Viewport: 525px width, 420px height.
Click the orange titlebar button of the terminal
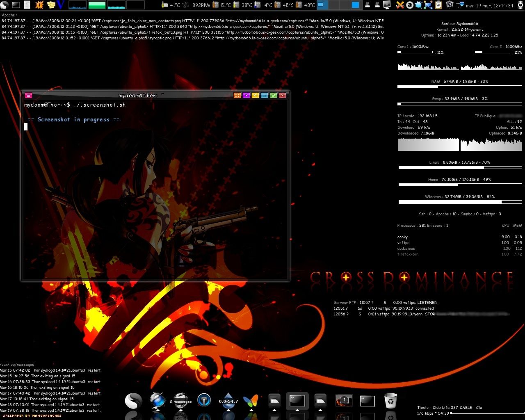pyautogui.click(x=237, y=95)
